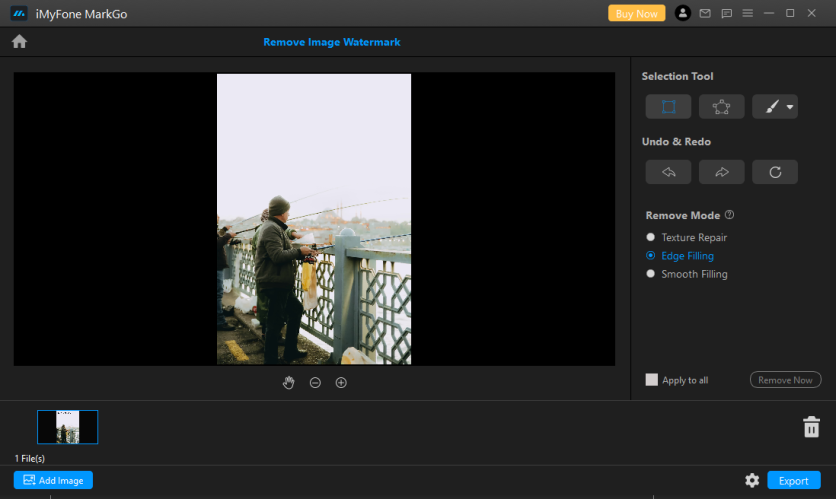Screen dimensions: 836x499
Task: Click the Add Image button
Action: pyautogui.click(x=53, y=480)
